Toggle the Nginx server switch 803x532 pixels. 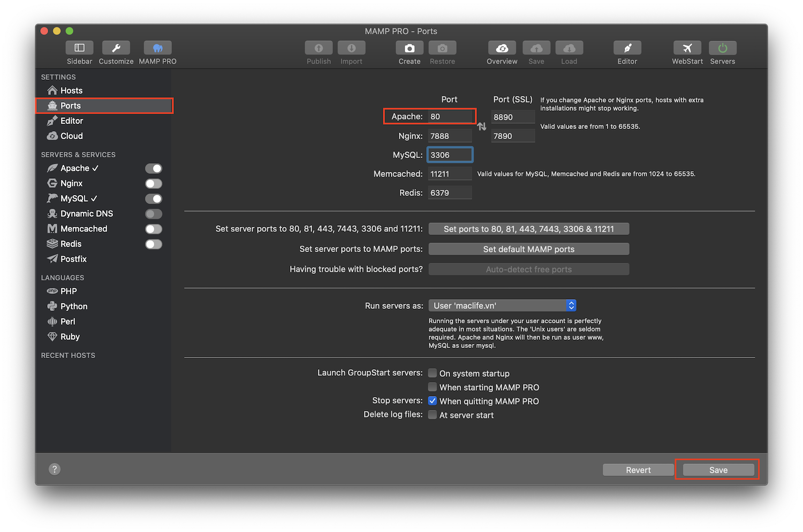coord(154,184)
